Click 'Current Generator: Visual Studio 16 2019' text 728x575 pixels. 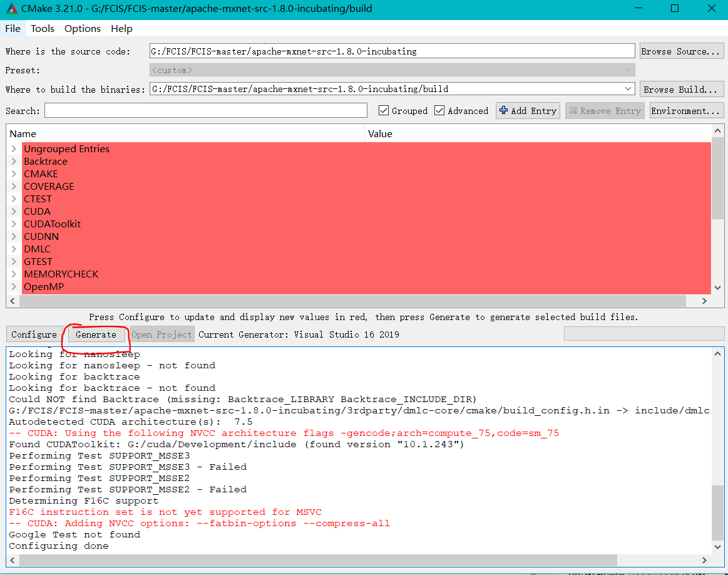(299, 334)
